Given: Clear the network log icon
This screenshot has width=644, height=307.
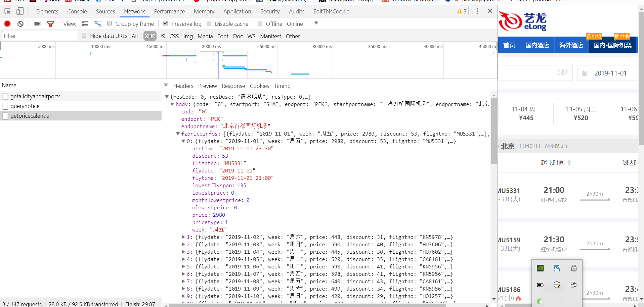Looking at the screenshot, I should pos(20,24).
